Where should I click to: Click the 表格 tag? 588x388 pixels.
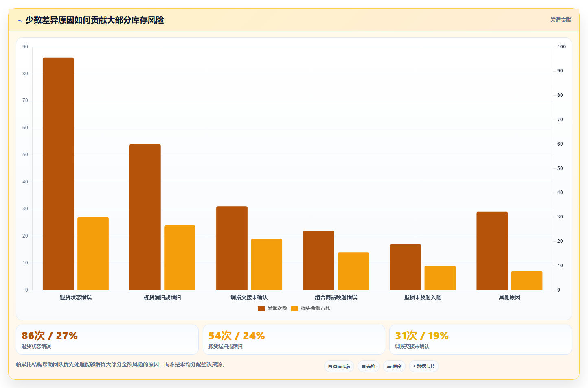(369, 366)
